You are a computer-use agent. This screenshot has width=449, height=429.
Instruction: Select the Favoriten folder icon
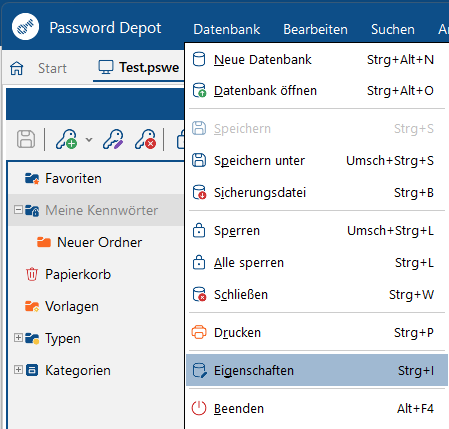[x=32, y=179]
